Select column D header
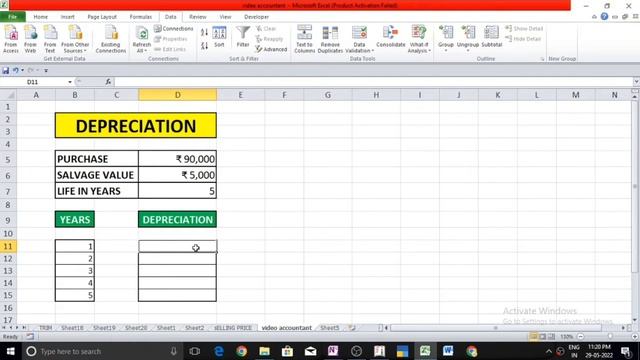This screenshot has height=360, width=640. pyautogui.click(x=178, y=95)
